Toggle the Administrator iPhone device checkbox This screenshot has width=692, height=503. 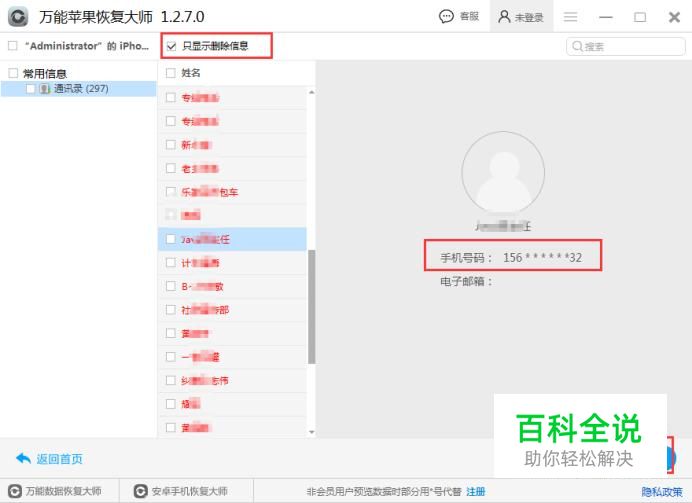13,45
